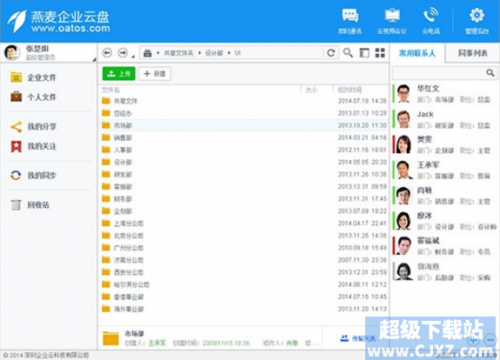Switch to the 常用联系人 tab
This screenshot has height=360, width=500.
[417, 53]
